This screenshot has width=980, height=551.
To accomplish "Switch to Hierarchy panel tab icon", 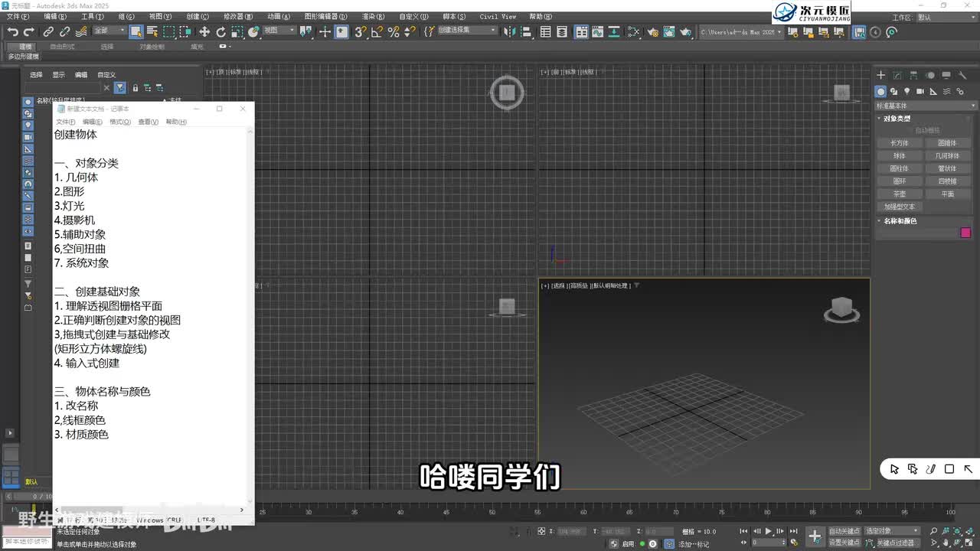I will (913, 75).
